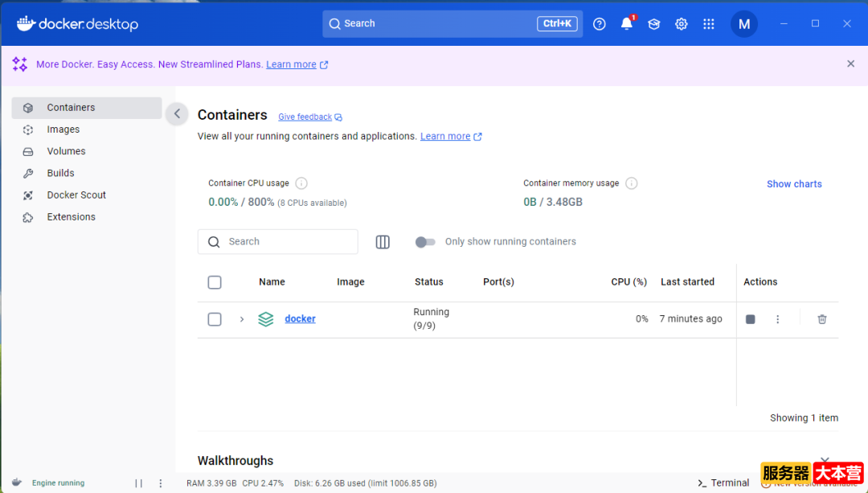The image size is (868, 493).
Task: Expand the docker compose stack row
Action: [242, 319]
